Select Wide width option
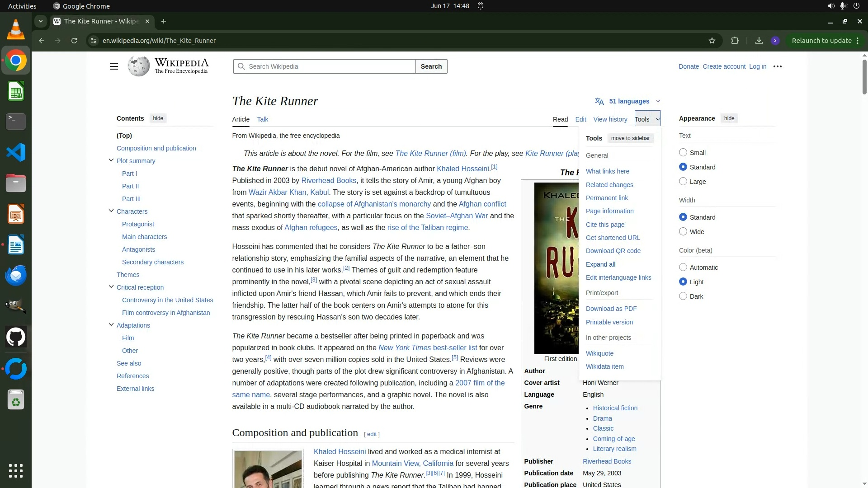The width and height of the screenshot is (868, 488). pos(683,231)
